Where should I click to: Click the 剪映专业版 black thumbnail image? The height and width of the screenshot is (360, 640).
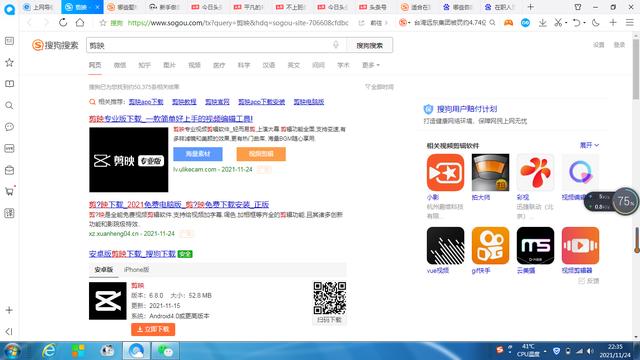point(129,160)
